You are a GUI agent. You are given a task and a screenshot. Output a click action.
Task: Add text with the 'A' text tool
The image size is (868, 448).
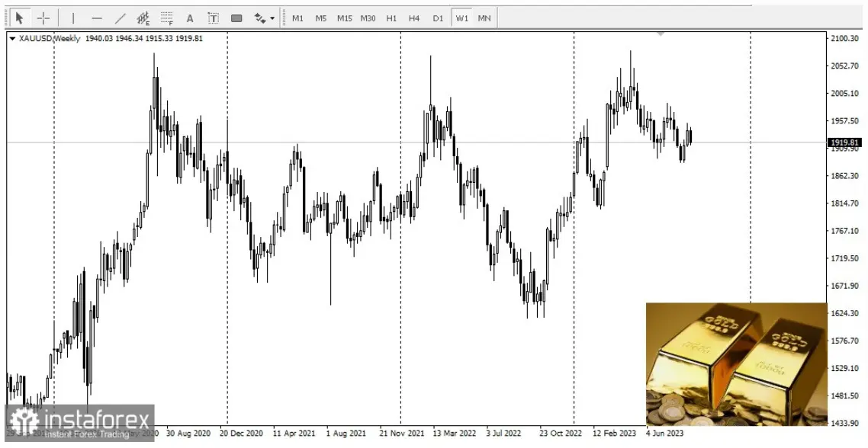(x=190, y=18)
